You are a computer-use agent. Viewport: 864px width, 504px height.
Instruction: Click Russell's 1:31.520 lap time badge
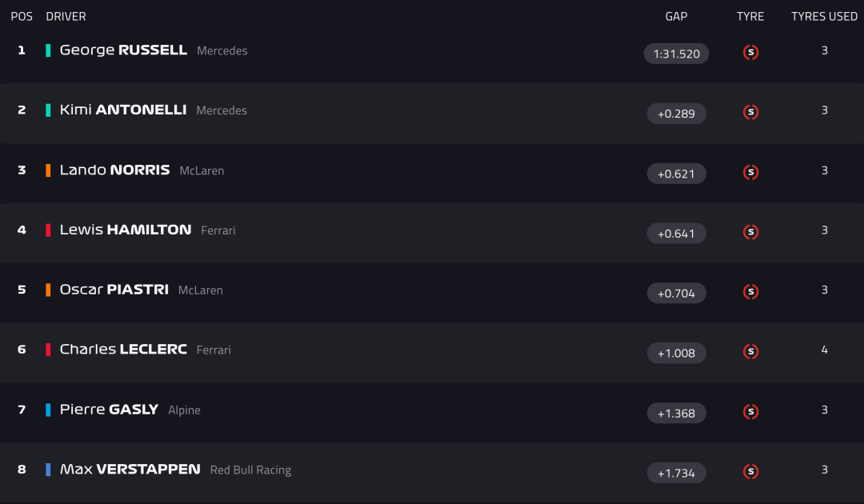[676, 54]
